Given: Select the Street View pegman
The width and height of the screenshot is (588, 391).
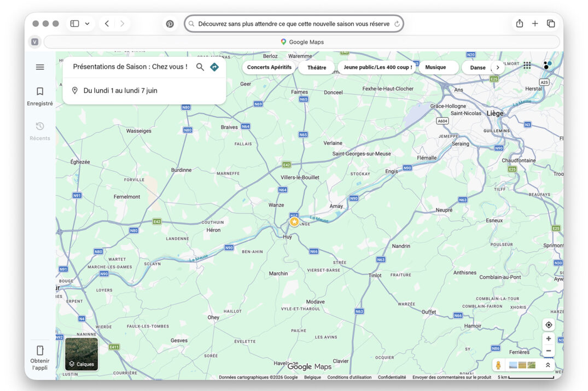Looking at the screenshot, I should [498, 365].
